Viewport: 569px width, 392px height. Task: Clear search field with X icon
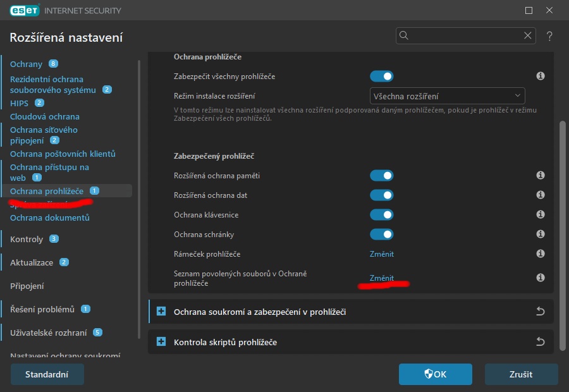(x=528, y=35)
